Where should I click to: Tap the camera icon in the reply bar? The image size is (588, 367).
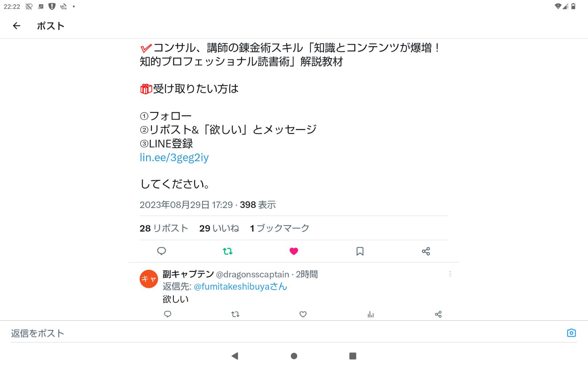tap(571, 333)
